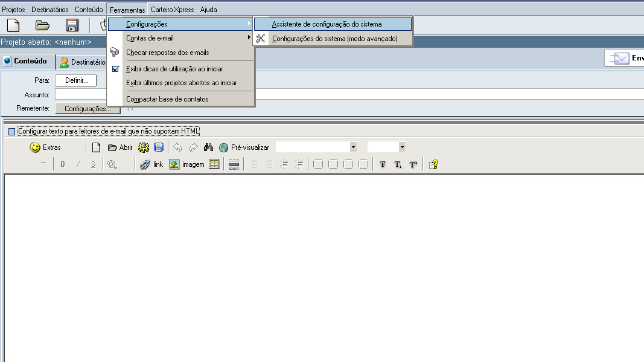Select Assistente de configuração do sistema
The width and height of the screenshot is (644, 362).
[x=333, y=24]
